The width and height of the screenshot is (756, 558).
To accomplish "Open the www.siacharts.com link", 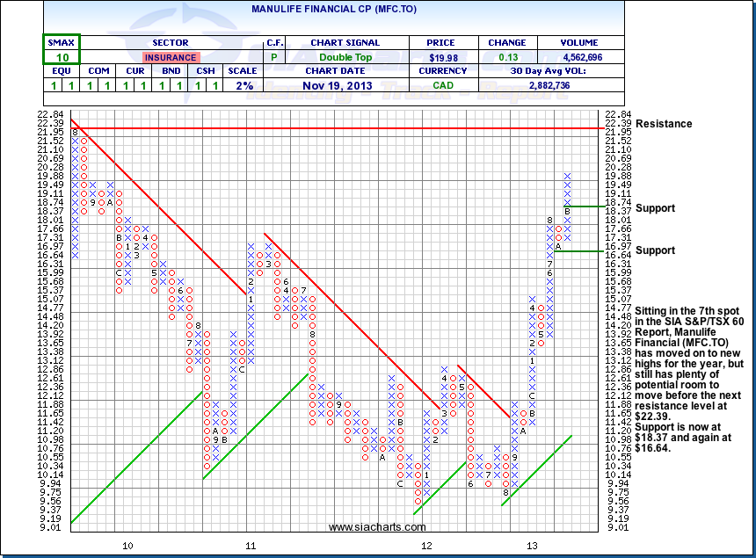I will point(377,527).
